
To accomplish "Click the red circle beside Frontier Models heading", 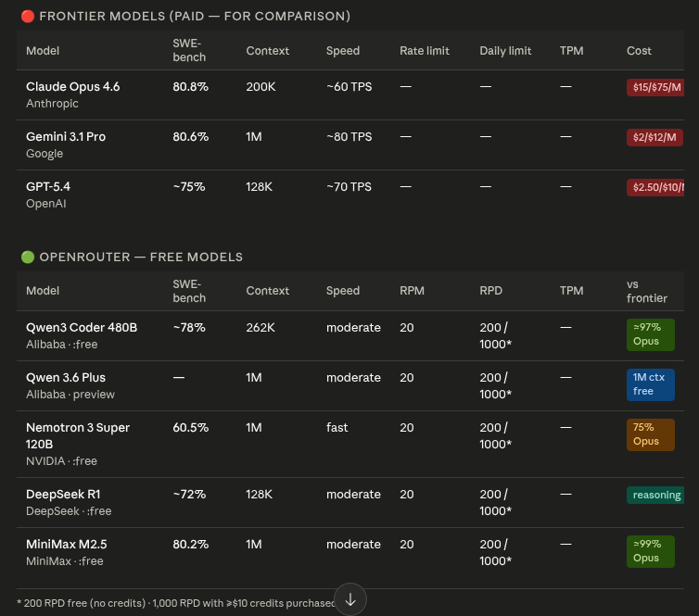I will [28, 17].
